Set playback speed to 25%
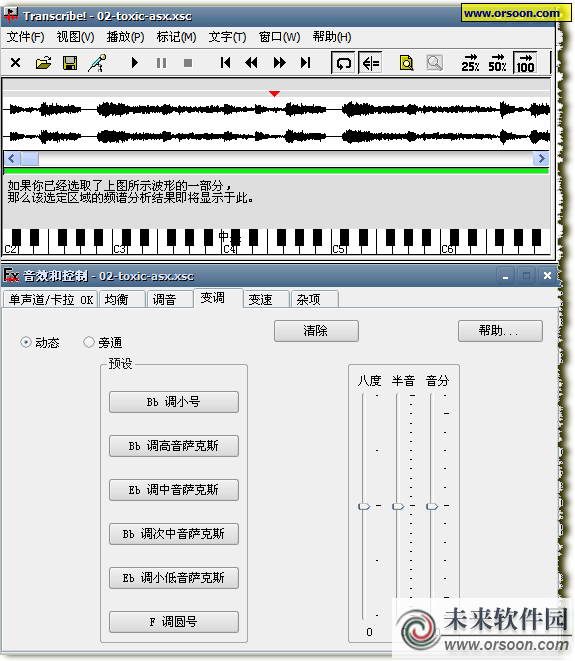The height and width of the screenshot is (661, 575). coord(470,63)
